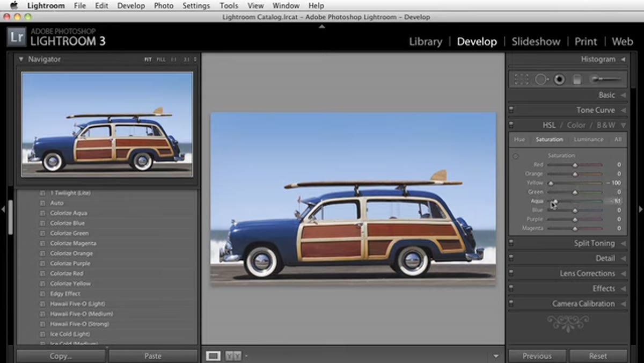This screenshot has width=644, height=363.
Task: Toggle the Tone Curve panel switch
Action: (x=511, y=110)
